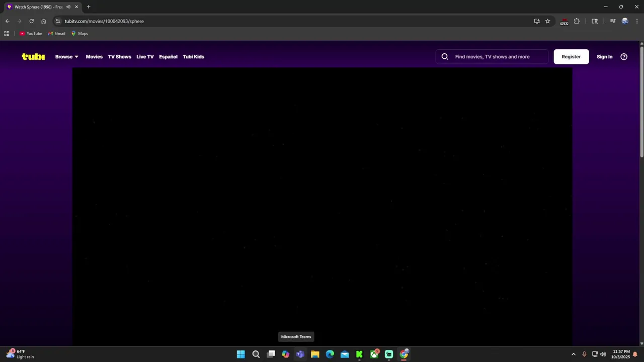
Task: Reload the page
Action: [x=31, y=21]
